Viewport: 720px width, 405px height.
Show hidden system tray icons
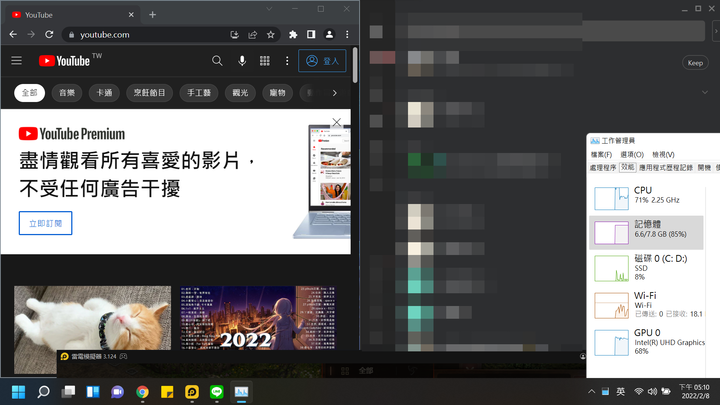pos(591,392)
